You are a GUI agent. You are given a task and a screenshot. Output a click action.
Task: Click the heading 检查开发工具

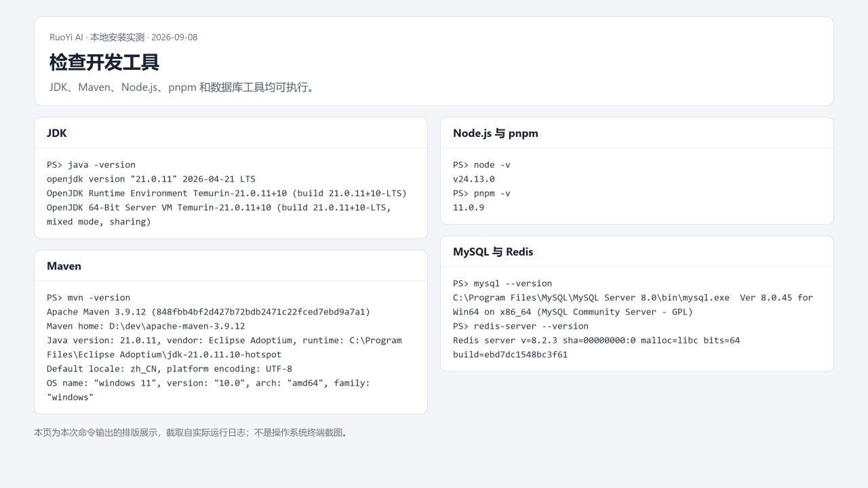point(104,62)
